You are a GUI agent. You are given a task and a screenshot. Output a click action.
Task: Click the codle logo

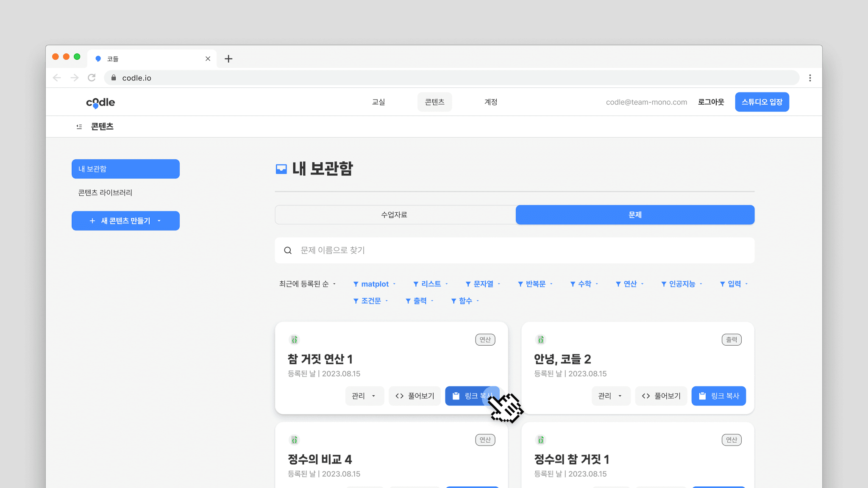100,102
